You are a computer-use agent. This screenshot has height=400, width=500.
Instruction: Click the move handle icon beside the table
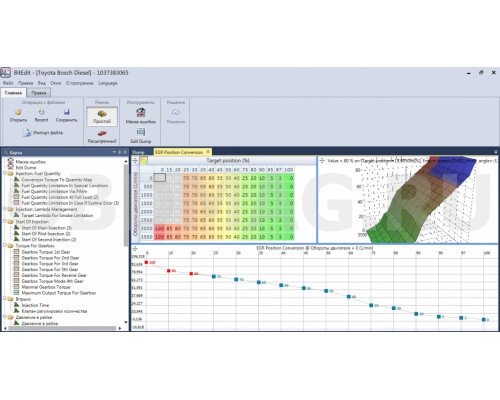[x=135, y=161]
